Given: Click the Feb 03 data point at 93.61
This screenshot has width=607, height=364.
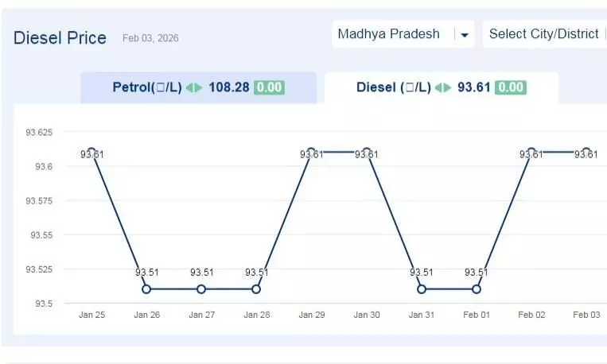Looking at the screenshot, I should coord(586,152).
